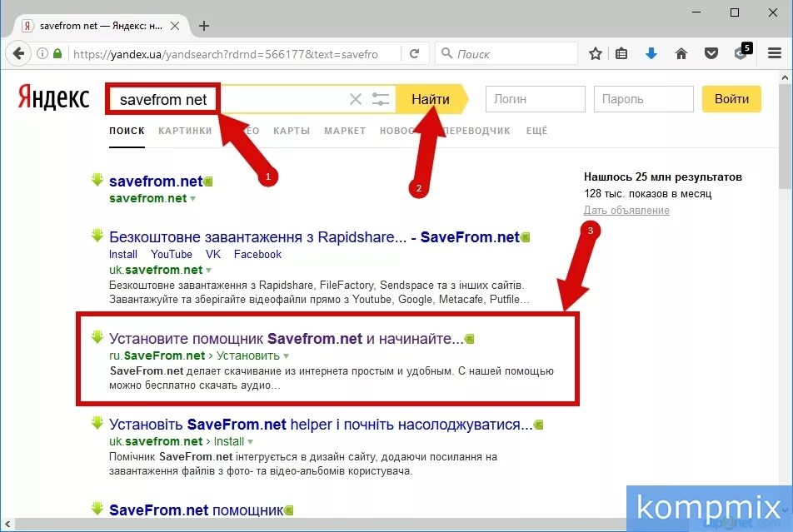Click the Install sitelink
Image resolution: width=793 pixels, height=532 pixels.
(123, 255)
